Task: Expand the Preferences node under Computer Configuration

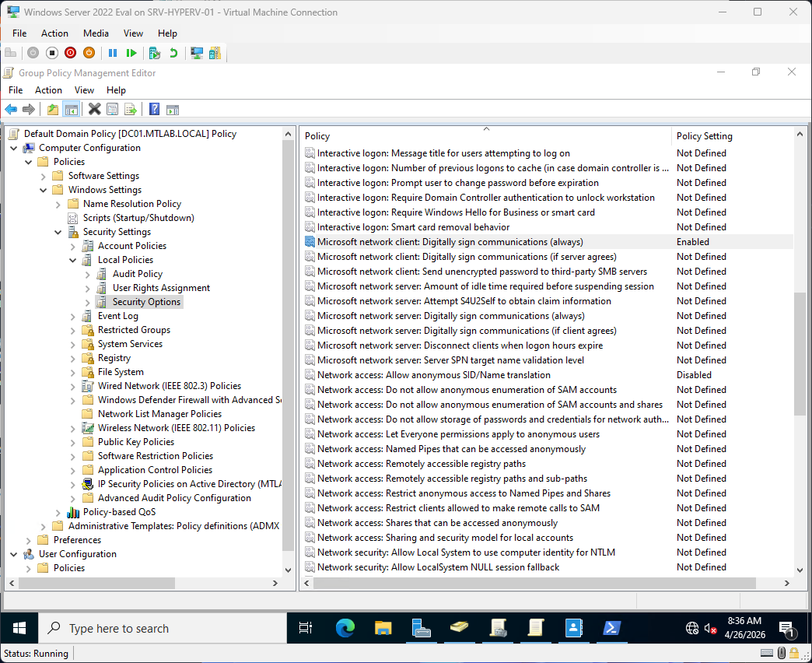Action: (x=29, y=540)
